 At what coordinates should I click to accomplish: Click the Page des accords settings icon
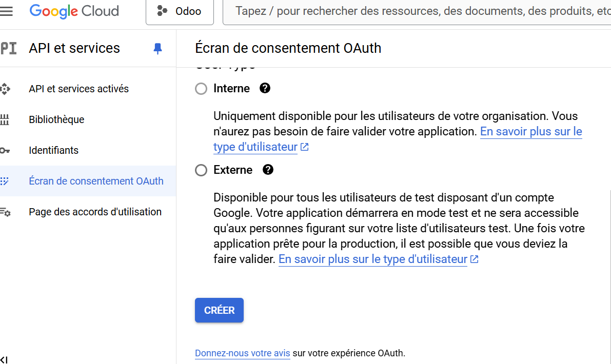(x=5, y=212)
